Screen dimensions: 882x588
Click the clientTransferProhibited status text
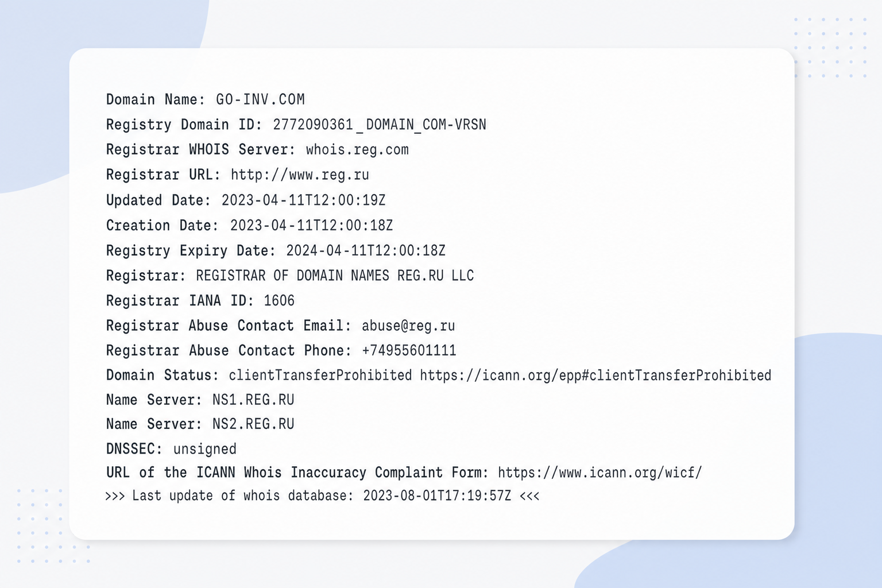click(x=320, y=376)
